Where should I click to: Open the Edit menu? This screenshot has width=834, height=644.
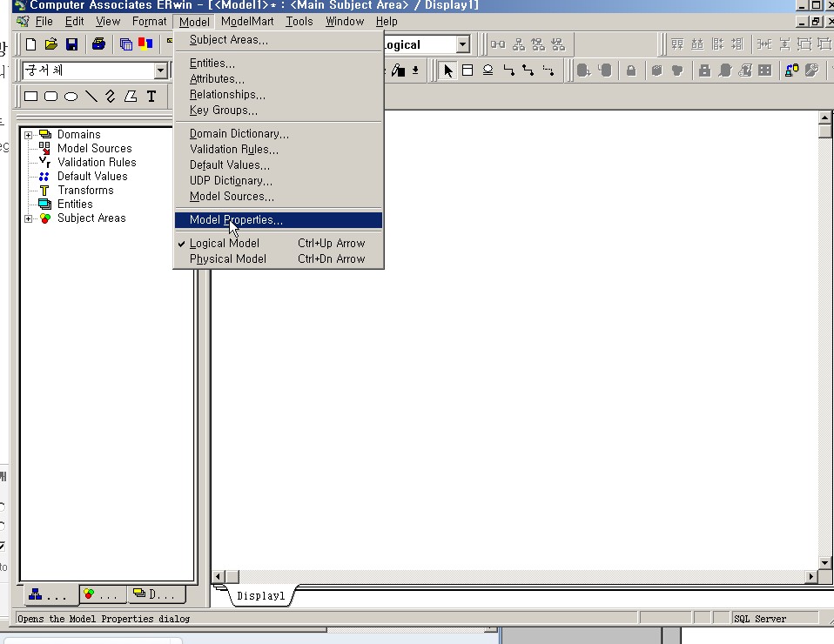75,21
